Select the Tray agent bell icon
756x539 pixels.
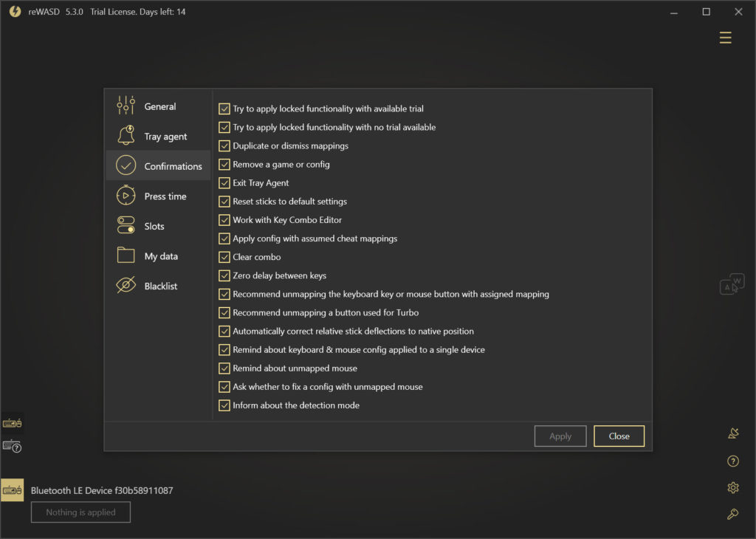tap(126, 135)
